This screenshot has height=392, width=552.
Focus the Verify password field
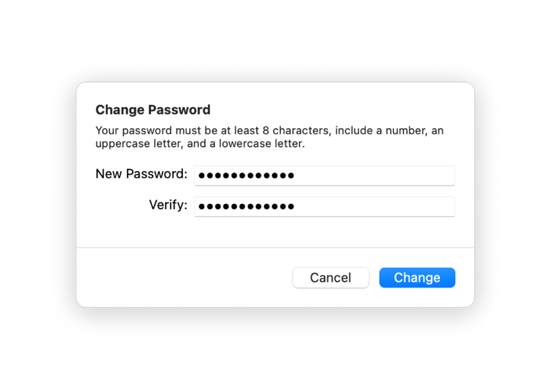click(324, 207)
